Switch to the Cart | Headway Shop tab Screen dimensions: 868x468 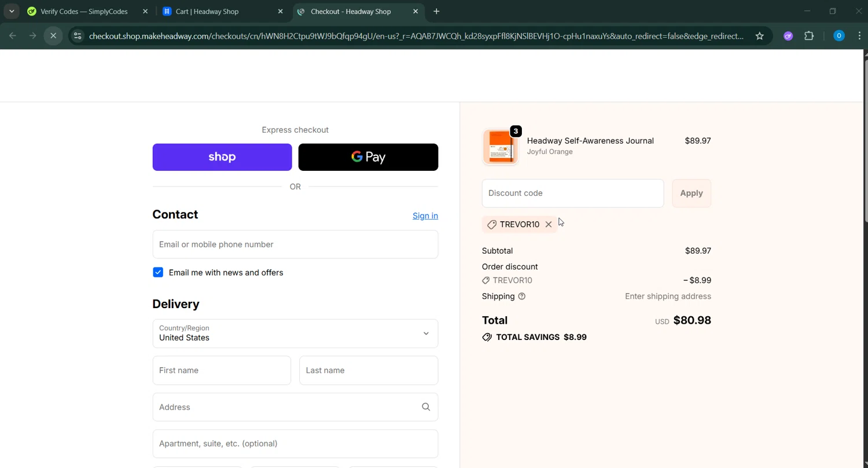tap(207, 12)
